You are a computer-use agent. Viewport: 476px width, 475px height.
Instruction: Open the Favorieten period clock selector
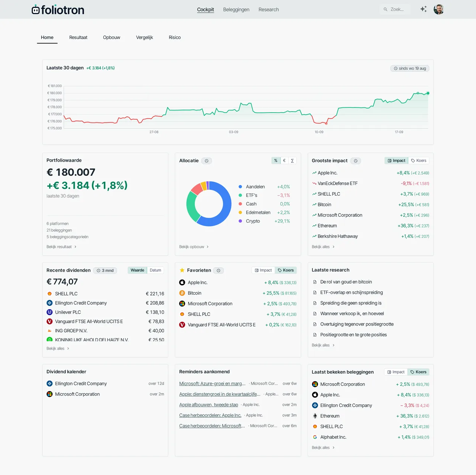[x=219, y=271]
